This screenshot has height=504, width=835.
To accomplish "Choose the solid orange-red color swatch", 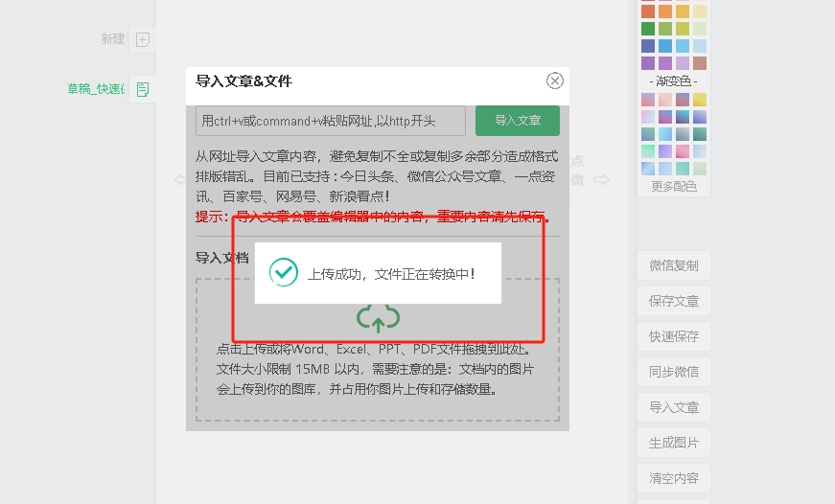I will tap(648, 11).
